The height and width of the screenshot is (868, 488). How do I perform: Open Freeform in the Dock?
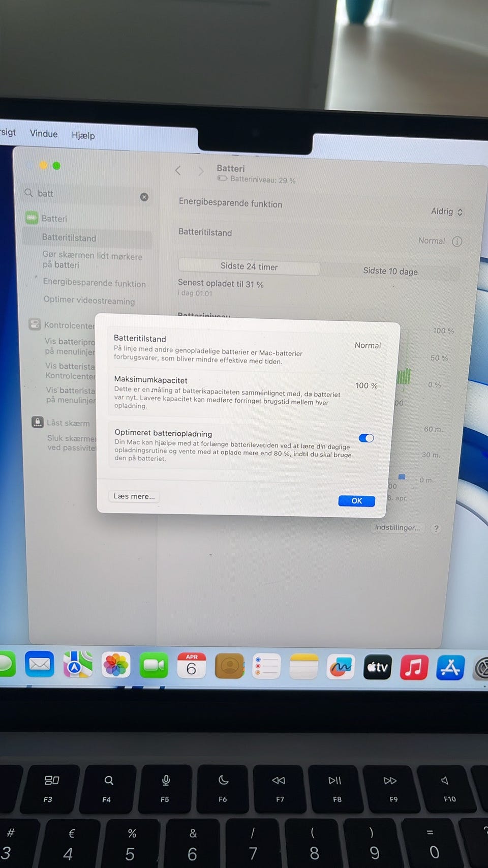[x=341, y=667]
